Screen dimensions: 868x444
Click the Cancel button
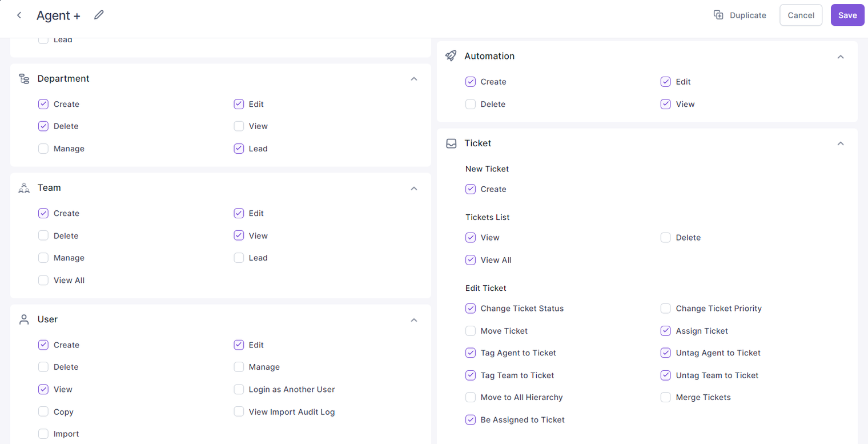pyautogui.click(x=801, y=15)
